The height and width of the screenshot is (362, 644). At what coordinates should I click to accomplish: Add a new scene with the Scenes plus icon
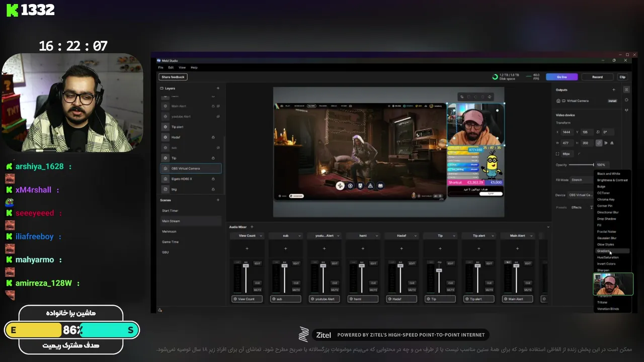[x=218, y=200]
